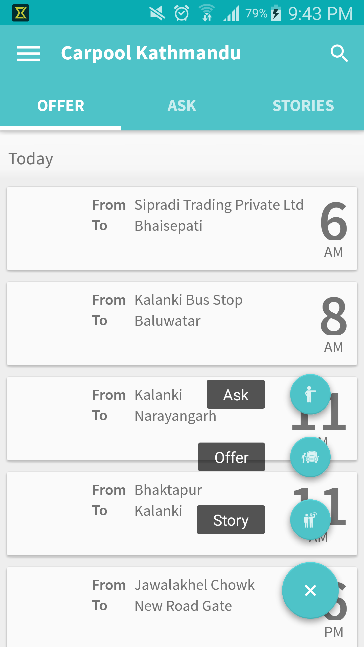This screenshot has height=647, width=364.
Task: Click the Story label button
Action: 231,520
